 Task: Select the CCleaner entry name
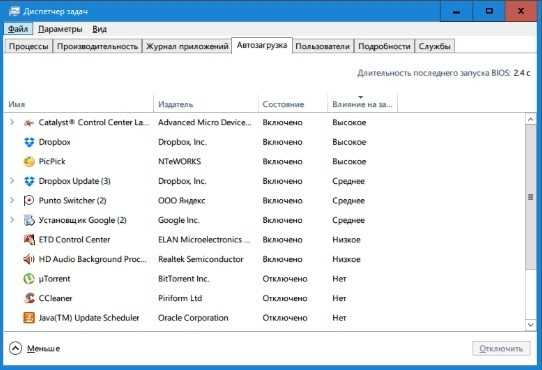click(x=55, y=298)
